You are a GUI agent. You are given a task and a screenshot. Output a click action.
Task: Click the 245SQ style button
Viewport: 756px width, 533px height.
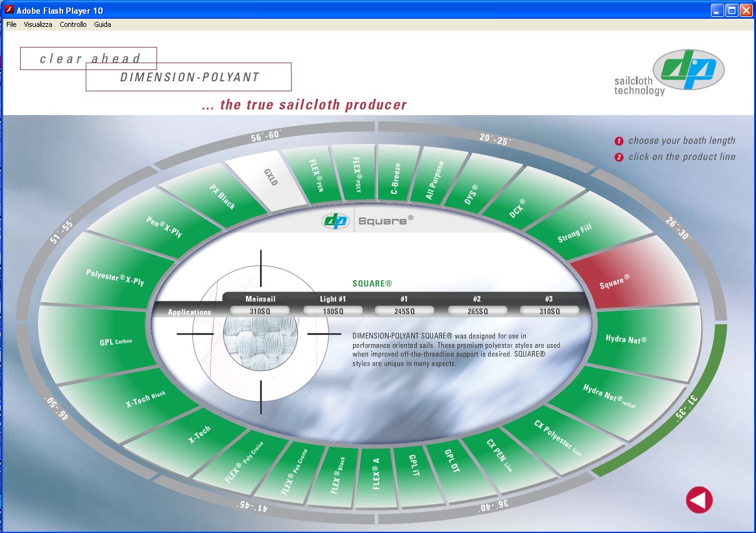pyautogui.click(x=404, y=311)
